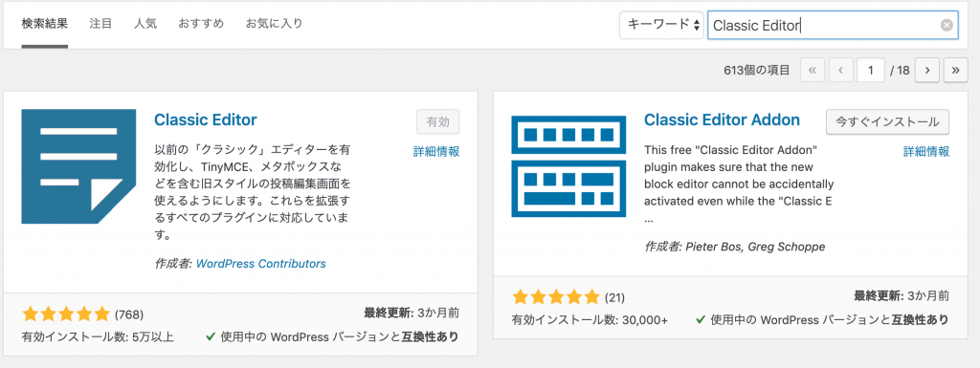Viewport: 980px width, 368px height.
Task: Click the WordPress Contributors author link
Action: [261, 264]
